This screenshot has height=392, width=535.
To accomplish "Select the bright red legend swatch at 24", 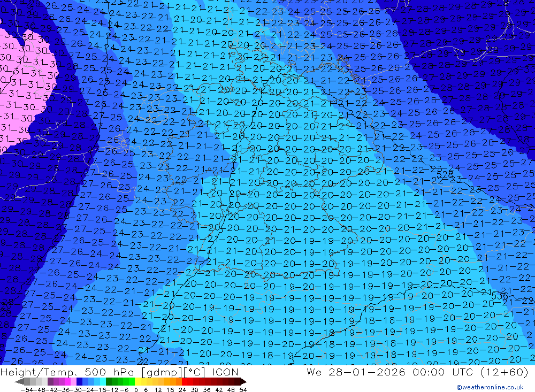I will point(185,382).
